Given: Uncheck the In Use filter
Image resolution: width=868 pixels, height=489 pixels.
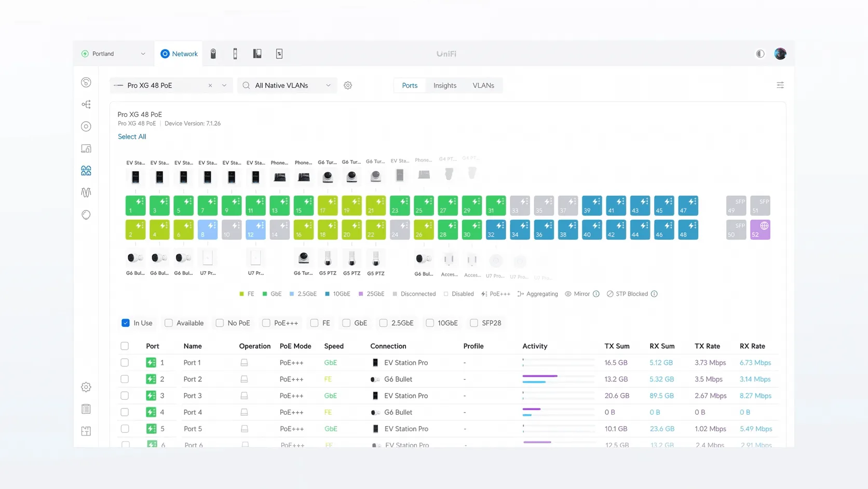Looking at the screenshot, I should [126, 323].
